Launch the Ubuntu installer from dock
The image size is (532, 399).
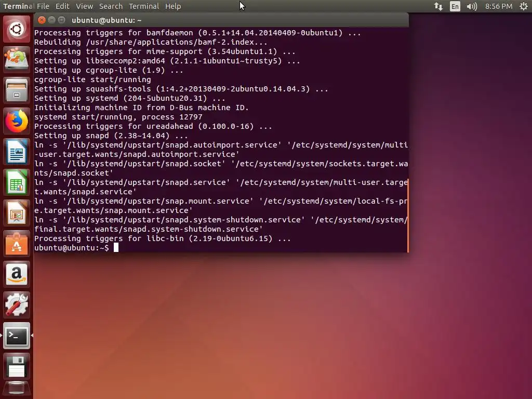click(16, 60)
